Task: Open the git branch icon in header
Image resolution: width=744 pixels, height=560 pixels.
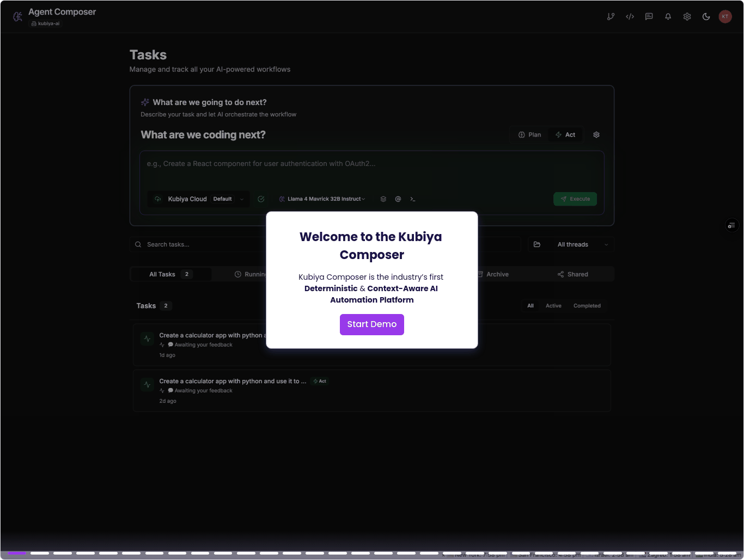Action: pyautogui.click(x=611, y=17)
